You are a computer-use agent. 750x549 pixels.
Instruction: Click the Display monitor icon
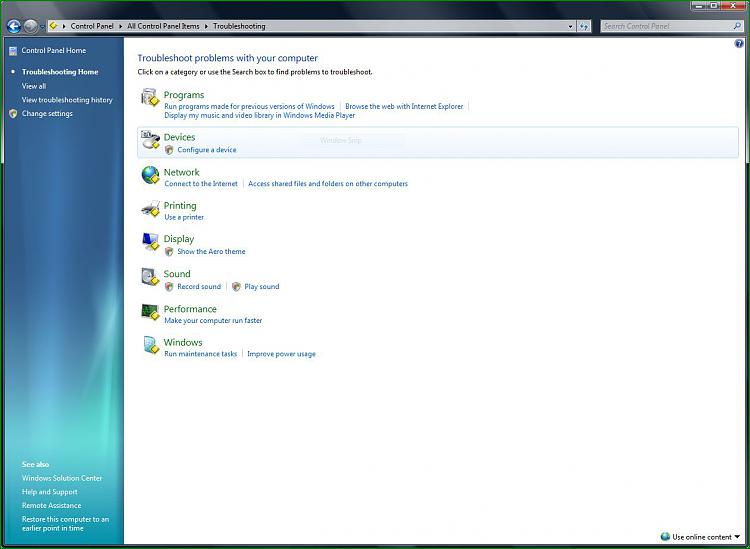click(150, 242)
